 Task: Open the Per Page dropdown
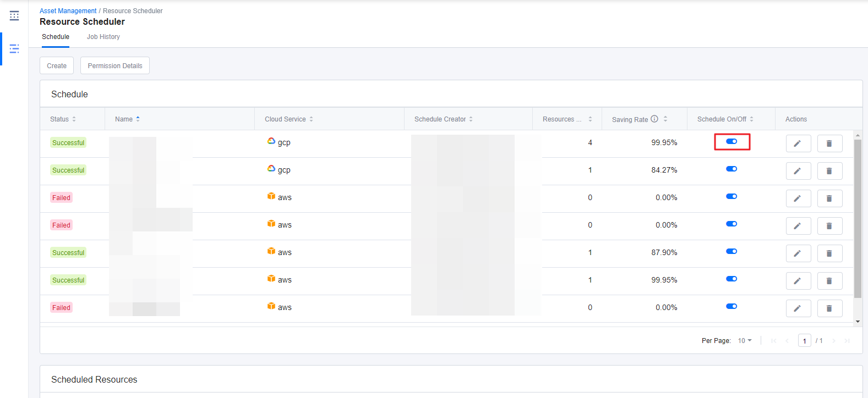(x=745, y=341)
